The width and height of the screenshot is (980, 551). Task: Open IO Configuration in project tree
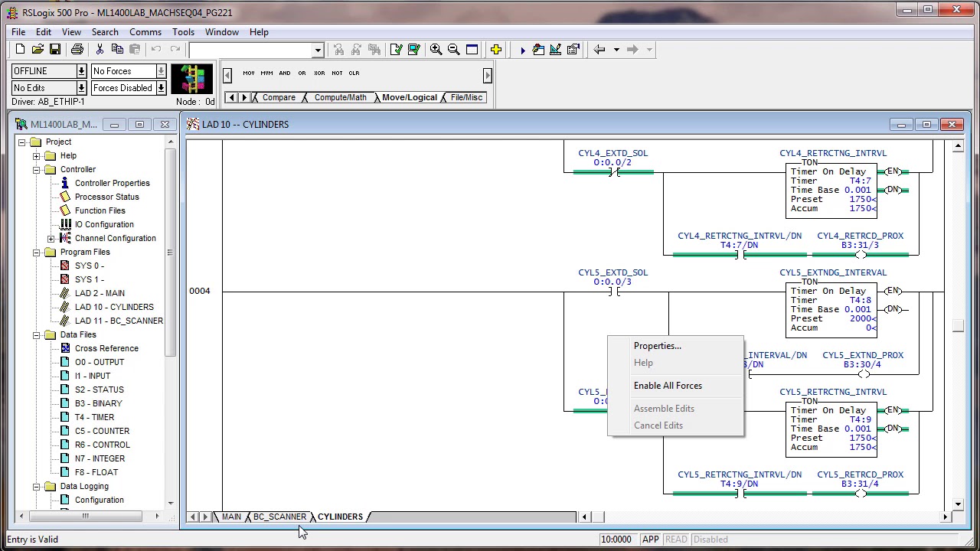click(104, 225)
